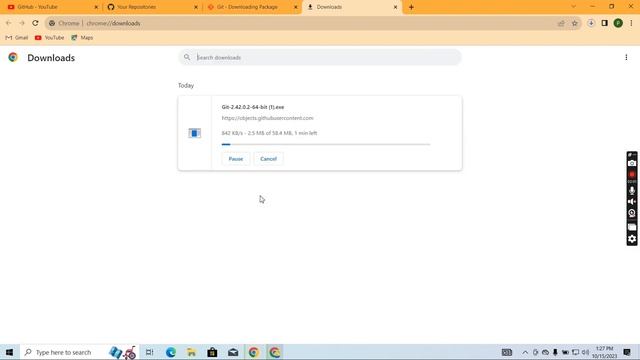Open the Gmail bookmark
This screenshot has height=360, width=640.
click(17, 38)
